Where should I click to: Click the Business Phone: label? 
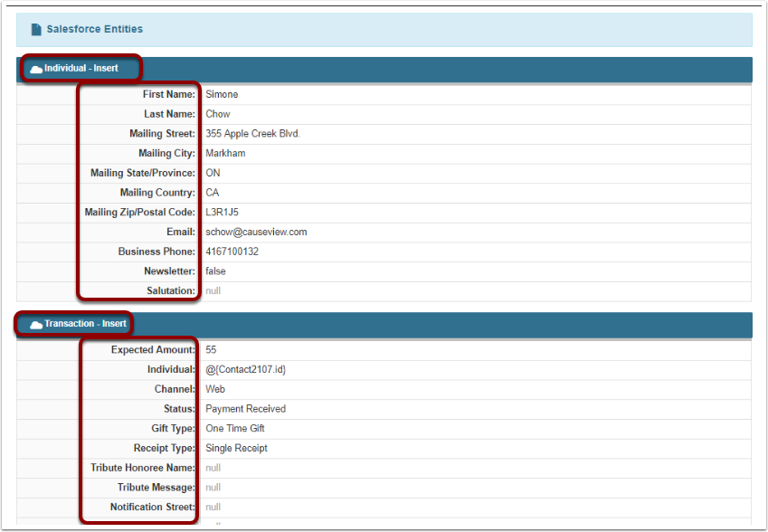[156, 252]
